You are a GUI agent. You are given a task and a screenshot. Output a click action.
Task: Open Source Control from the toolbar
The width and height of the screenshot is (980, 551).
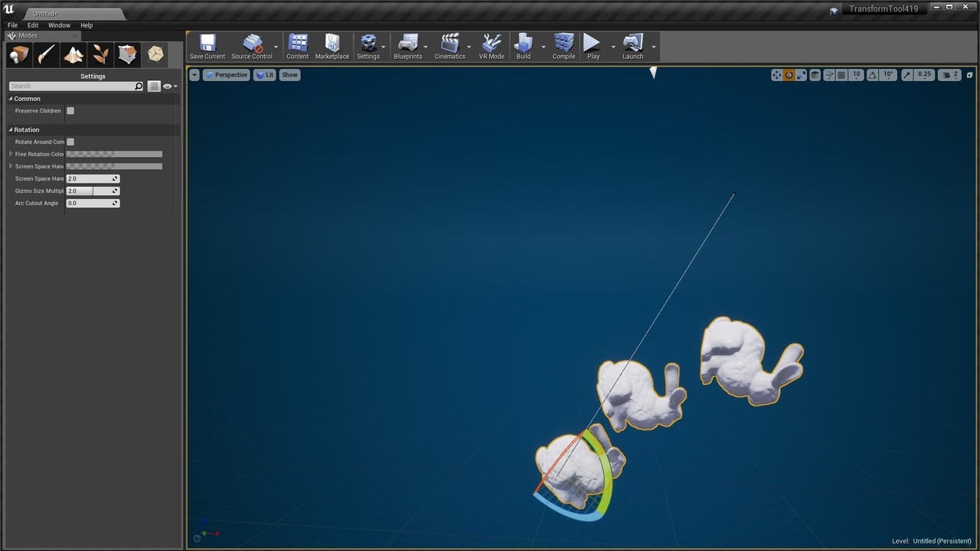point(252,47)
